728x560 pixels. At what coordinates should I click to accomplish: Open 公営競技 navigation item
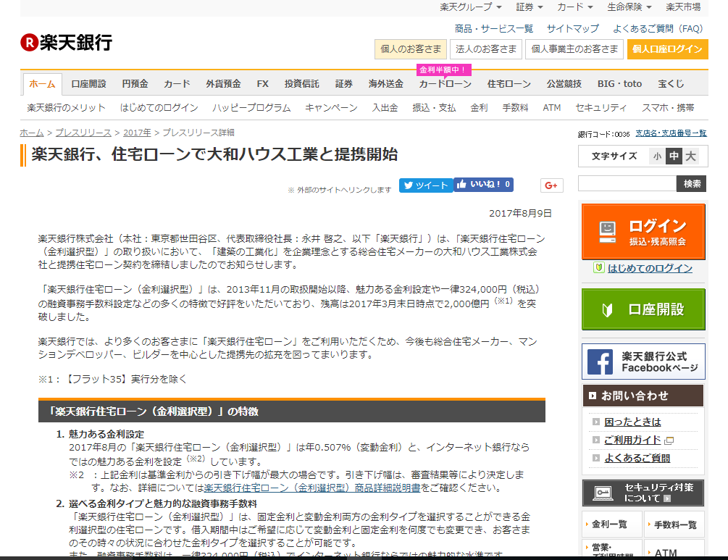[x=564, y=84]
